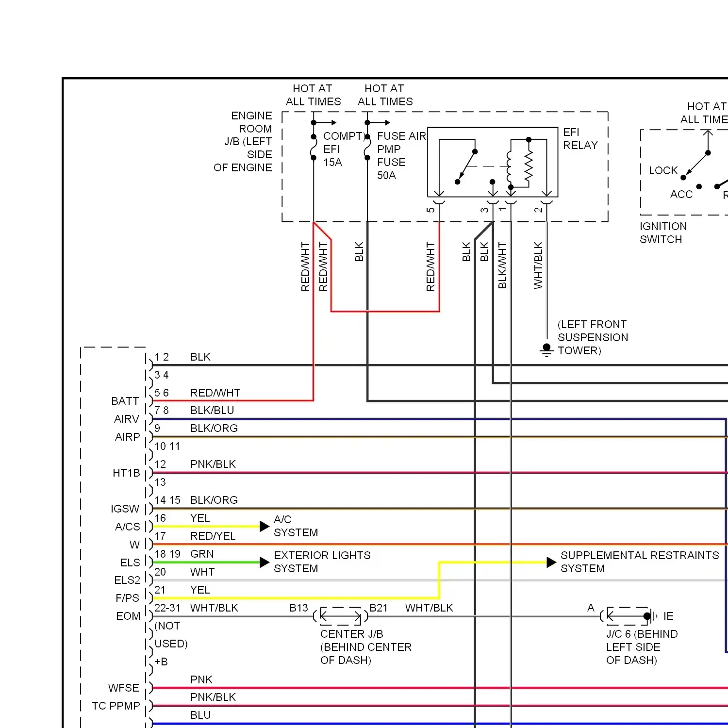
Task: Select the IE label beside J/C 6
Action: pos(668,616)
